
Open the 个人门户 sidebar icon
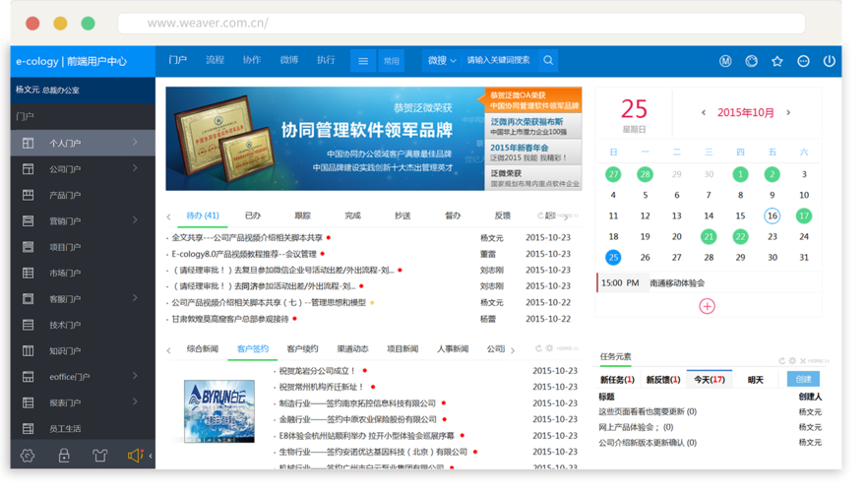tap(28, 143)
